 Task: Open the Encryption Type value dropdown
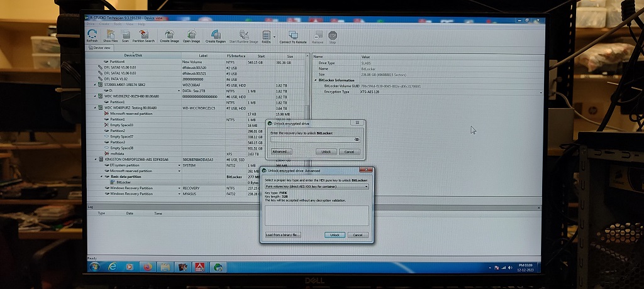(x=540, y=92)
